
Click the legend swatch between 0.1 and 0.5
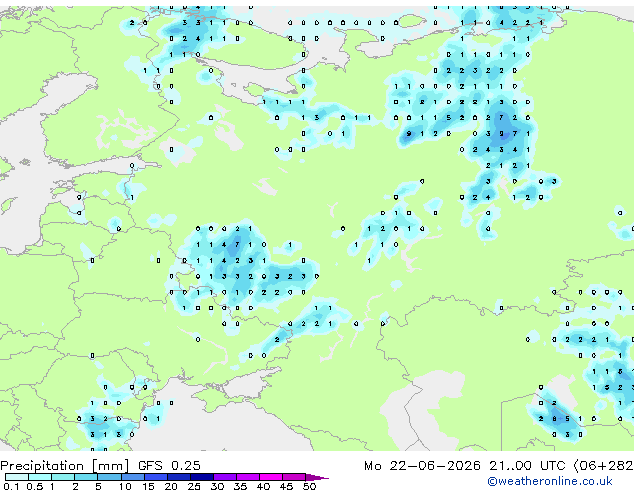(17, 477)
